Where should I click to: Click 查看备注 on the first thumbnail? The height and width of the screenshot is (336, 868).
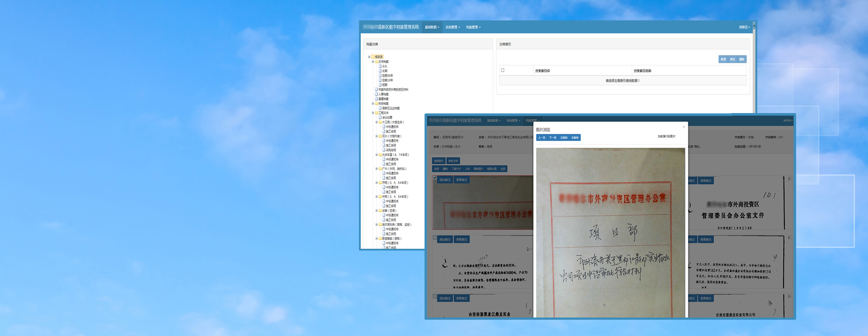tap(462, 180)
